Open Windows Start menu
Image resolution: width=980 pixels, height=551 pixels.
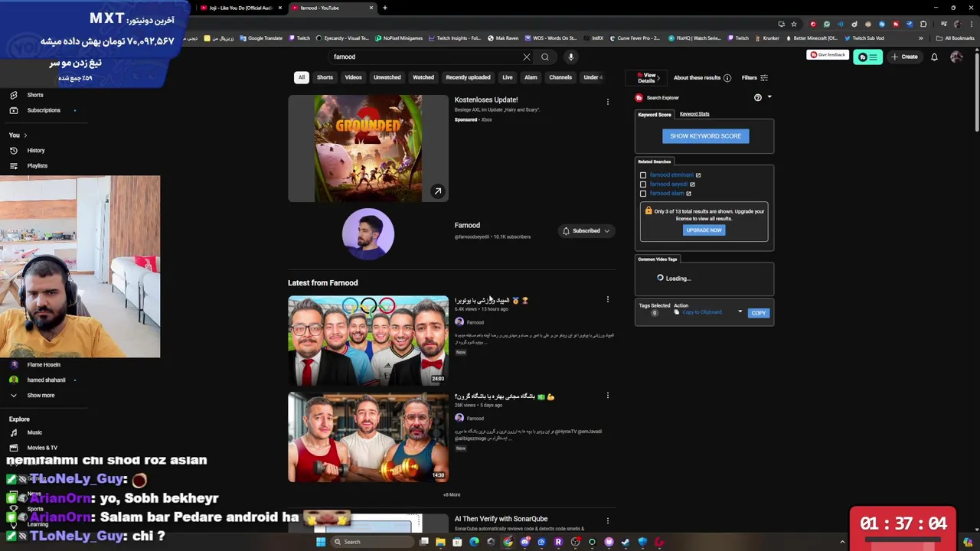coord(321,542)
